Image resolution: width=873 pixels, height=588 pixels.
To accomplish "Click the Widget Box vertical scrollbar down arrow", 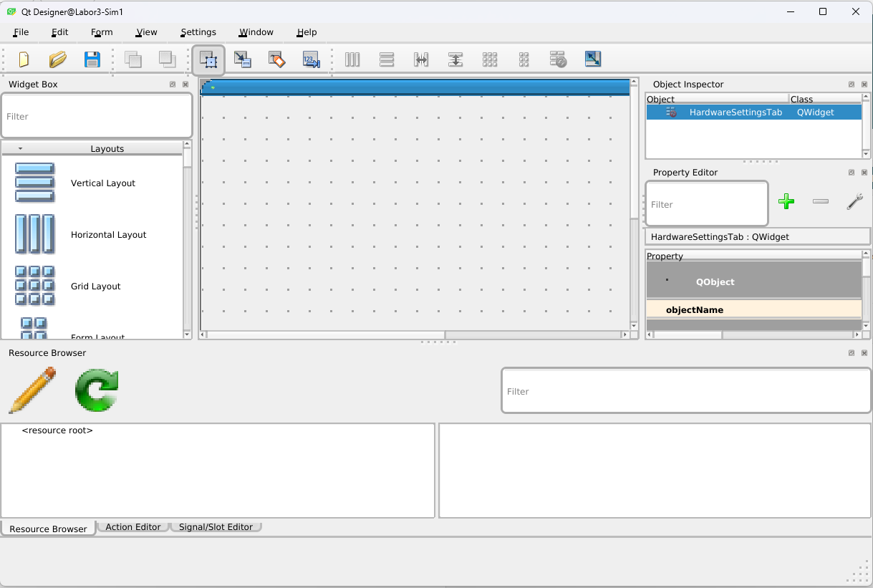I will tap(188, 334).
